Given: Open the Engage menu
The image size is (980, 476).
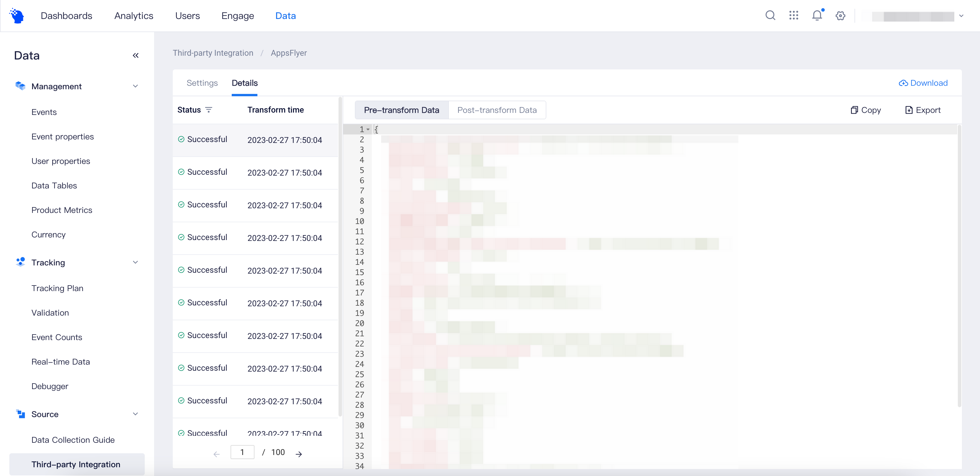Looking at the screenshot, I should (237, 15).
